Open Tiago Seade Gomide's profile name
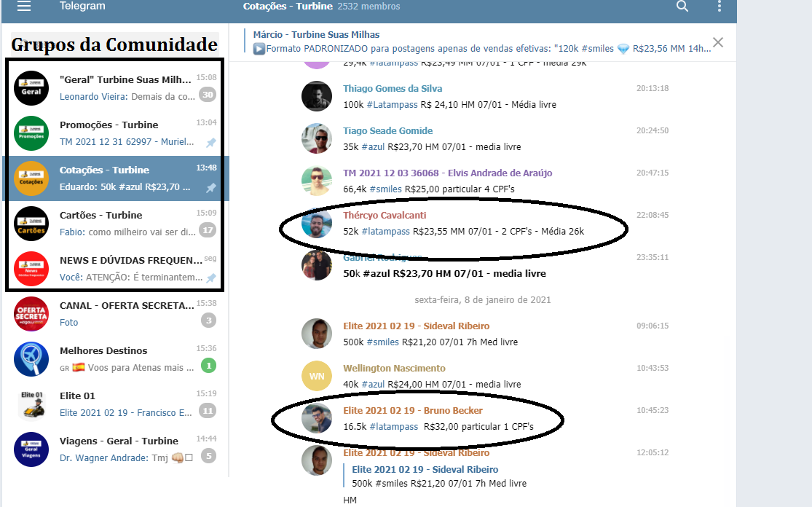This screenshot has width=812, height=507. pos(388,131)
